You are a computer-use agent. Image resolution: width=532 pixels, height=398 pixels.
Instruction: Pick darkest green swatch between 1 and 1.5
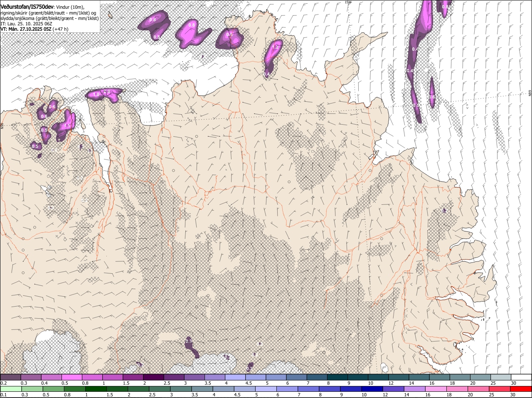[96, 389]
